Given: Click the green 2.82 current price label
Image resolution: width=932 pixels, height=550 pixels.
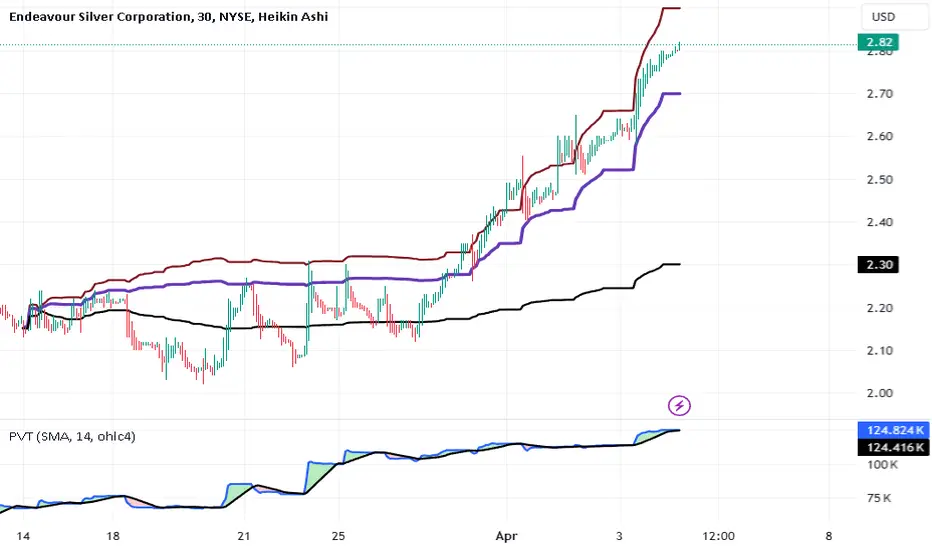Looking at the screenshot, I should (879, 42).
